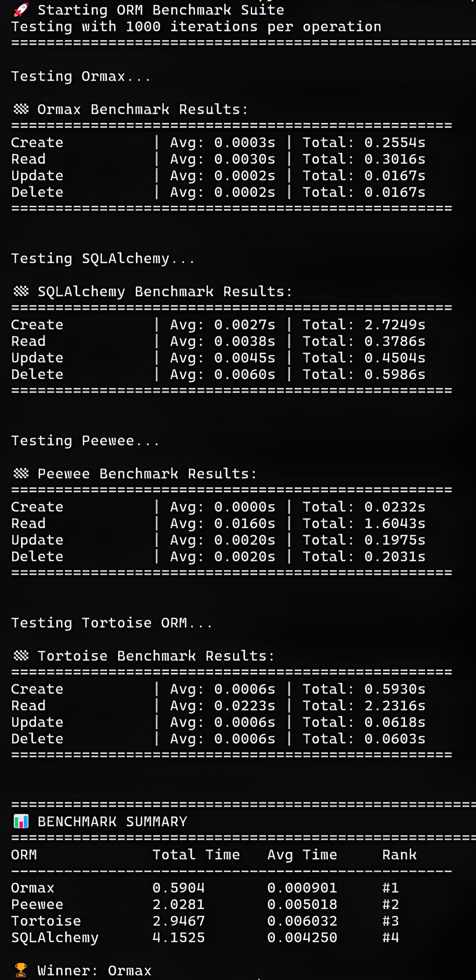This screenshot has height=980, width=476.
Task: Click the "Testing with 1000 iterations" line
Action: click(x=196, y=27)
